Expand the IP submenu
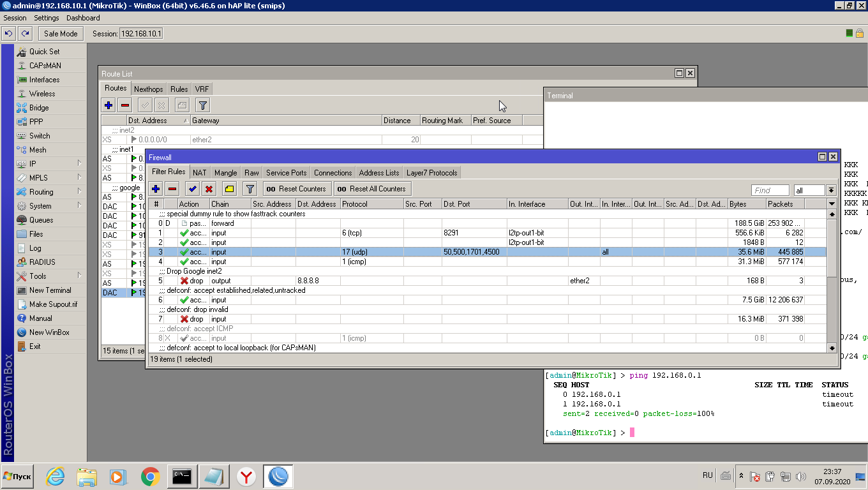868x490 pixels. pyautogui.click(x=50, y=164)
